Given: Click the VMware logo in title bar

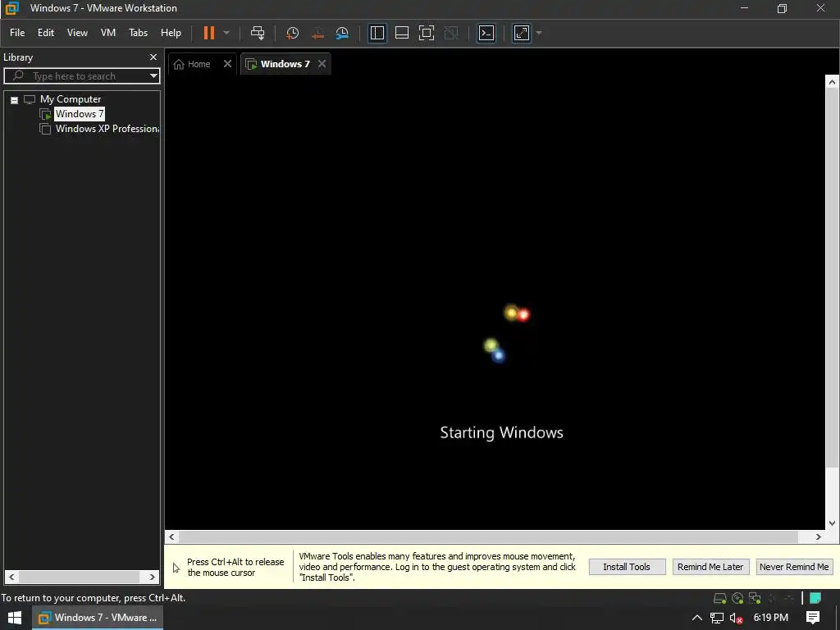Looking at the screenshot, I should pos(11,8).
